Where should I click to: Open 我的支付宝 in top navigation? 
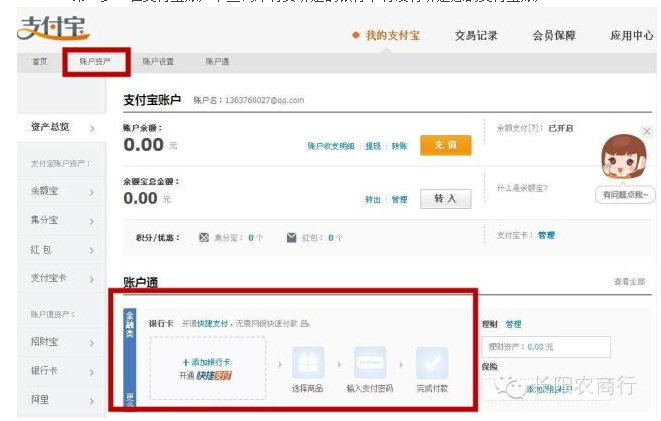[392, 35]
